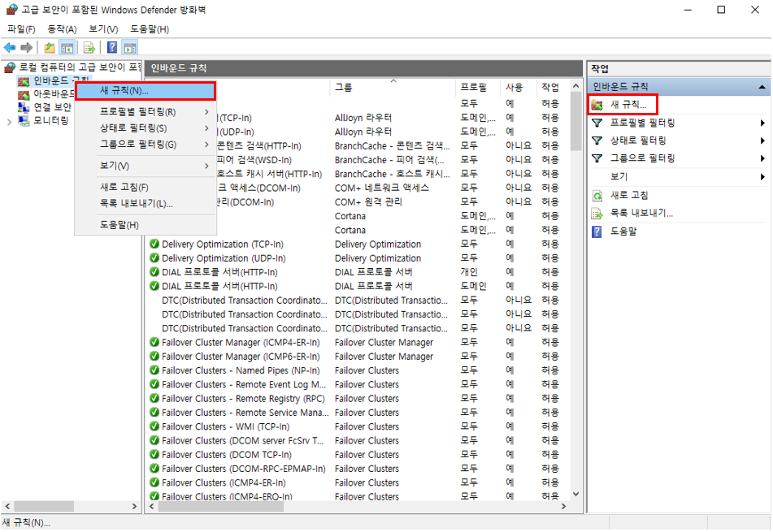Screen dimensions: 773x532
Task: Select 인바운드 규칙 in the tree
Action: click(x=61, y=80)
